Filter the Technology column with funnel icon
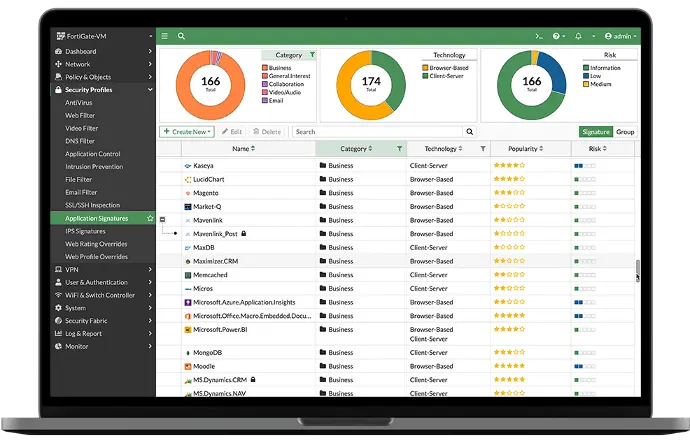The image size is (690, 445). click(x=483, y=149)
